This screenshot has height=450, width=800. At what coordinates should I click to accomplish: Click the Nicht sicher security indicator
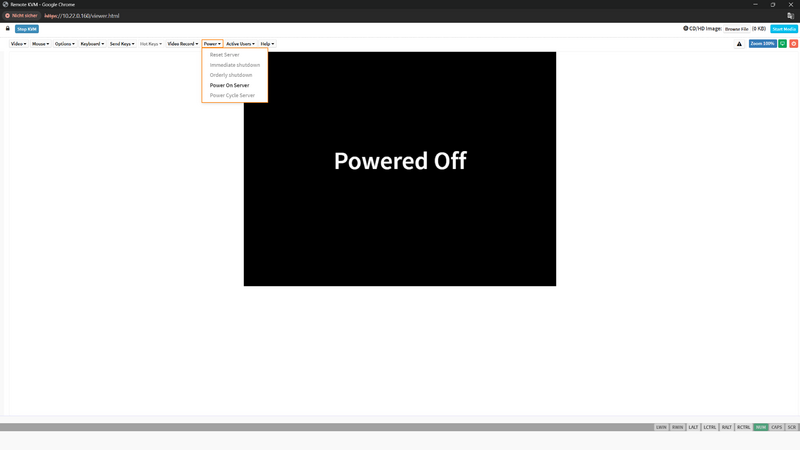point(21,16)
